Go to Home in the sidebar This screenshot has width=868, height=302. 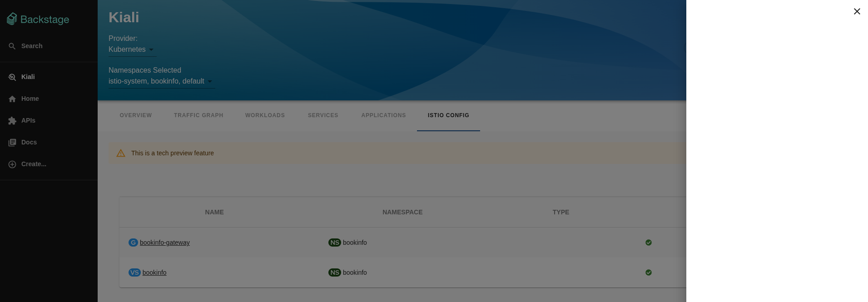click(49, 99)
